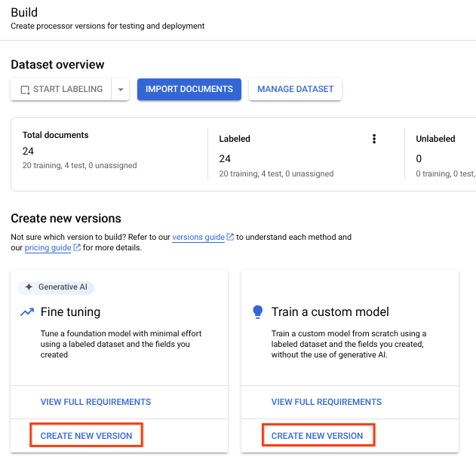Create new version under Train a custom model
The width and height of the screenshot is (476, 463).
point(318,436)
